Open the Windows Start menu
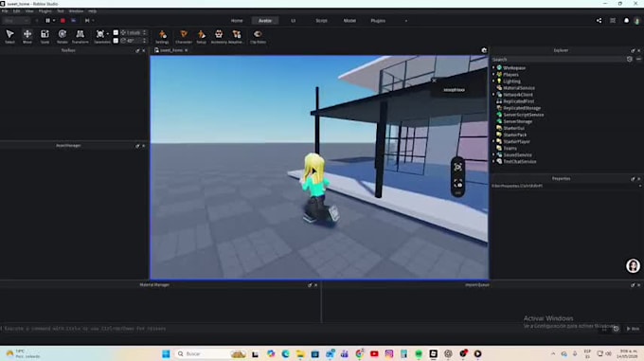This screenshot has height=361, width=644. [166, 353]
